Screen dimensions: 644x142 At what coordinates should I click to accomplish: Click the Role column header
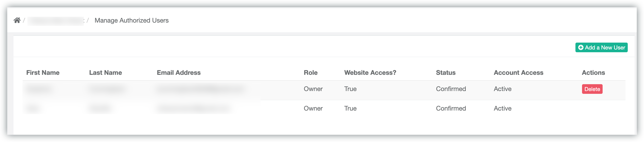(x=310, y=73)
